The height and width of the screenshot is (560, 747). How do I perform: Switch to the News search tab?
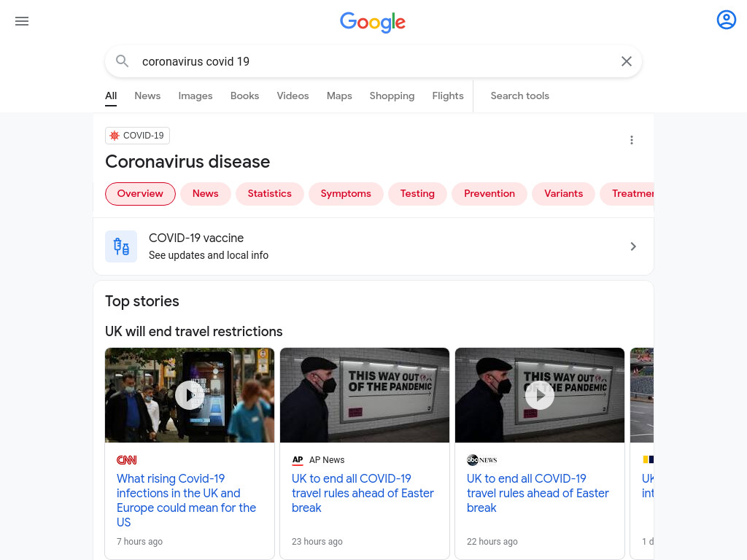pyautogui.click(x=147, y=96)
